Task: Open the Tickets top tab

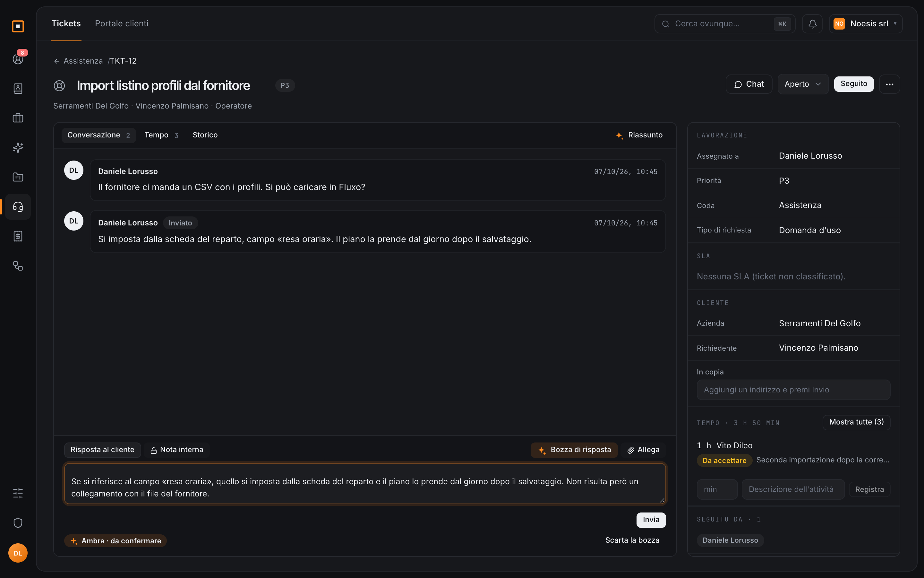Action: tap(66, 24)
